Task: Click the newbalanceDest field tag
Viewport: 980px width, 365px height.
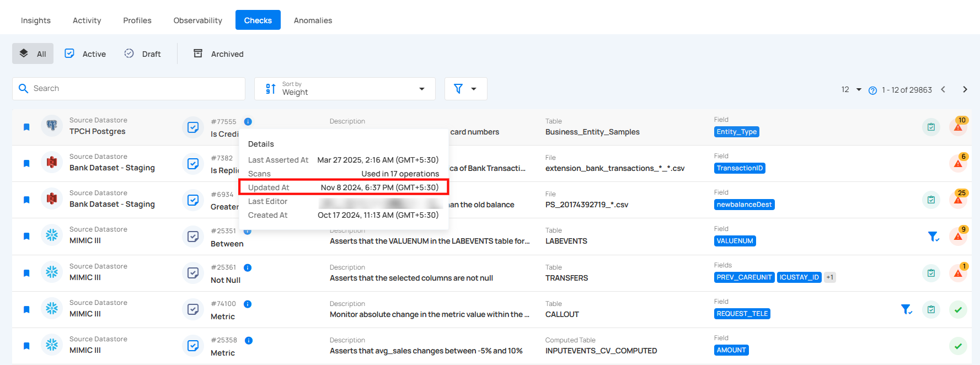Action: 745,205
